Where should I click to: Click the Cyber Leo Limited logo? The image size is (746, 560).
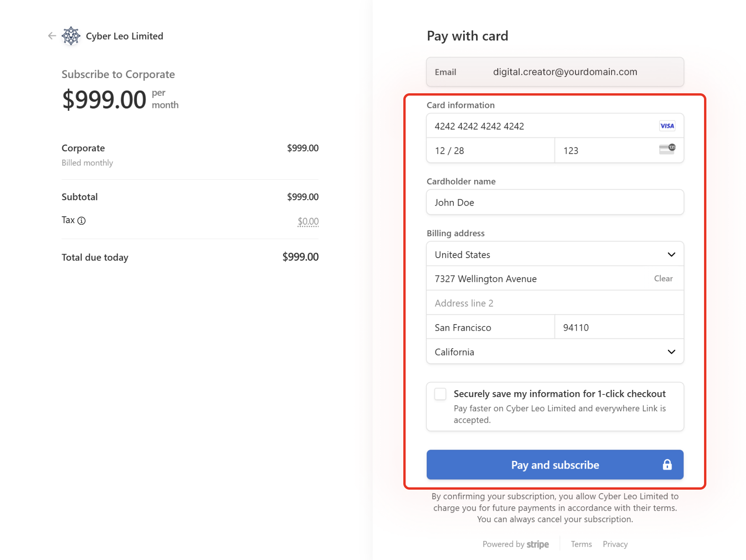71,36
